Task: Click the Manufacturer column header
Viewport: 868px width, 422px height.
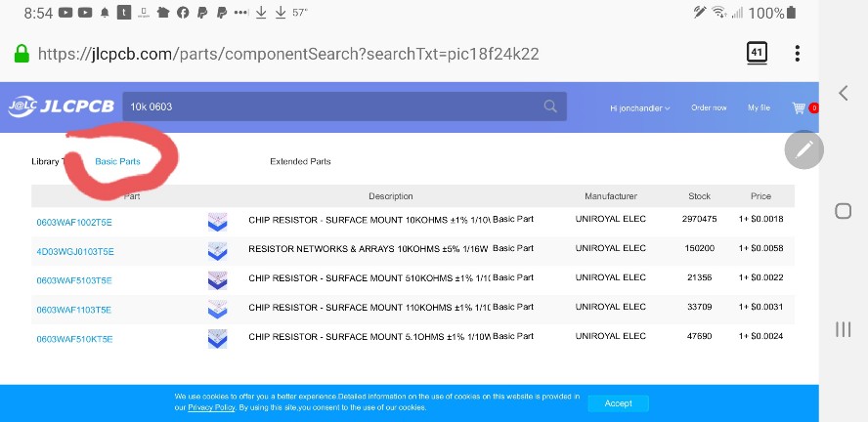Action: pos(611,196)
